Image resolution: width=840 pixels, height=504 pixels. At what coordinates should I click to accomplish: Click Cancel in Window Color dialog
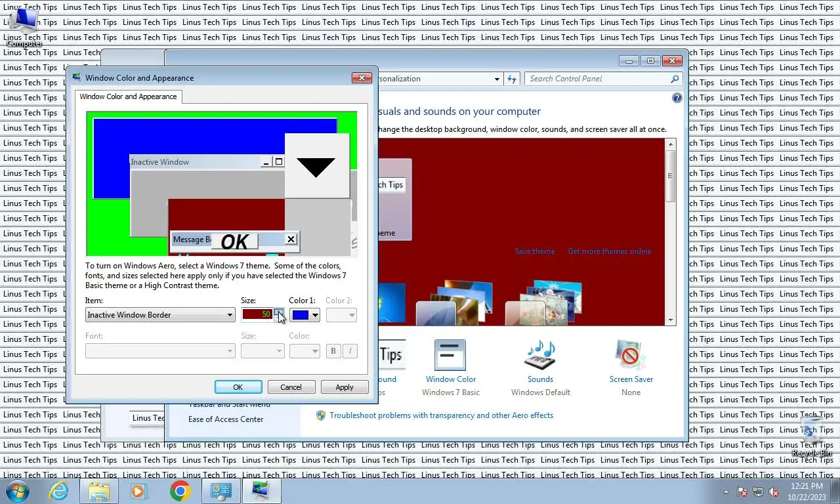pos(291,387)
